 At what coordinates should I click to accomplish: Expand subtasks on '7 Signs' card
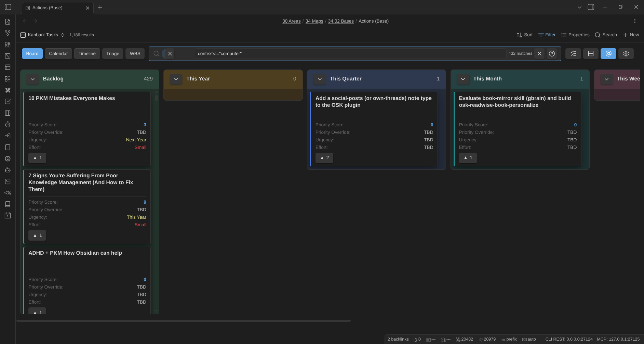click(x=37, y=235)
